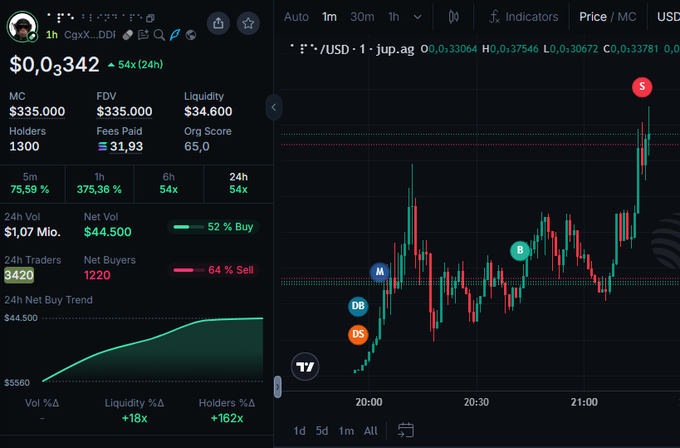Click the orange DS dev sell marker
The image size is (680, 448).
[x=358, y=334]
